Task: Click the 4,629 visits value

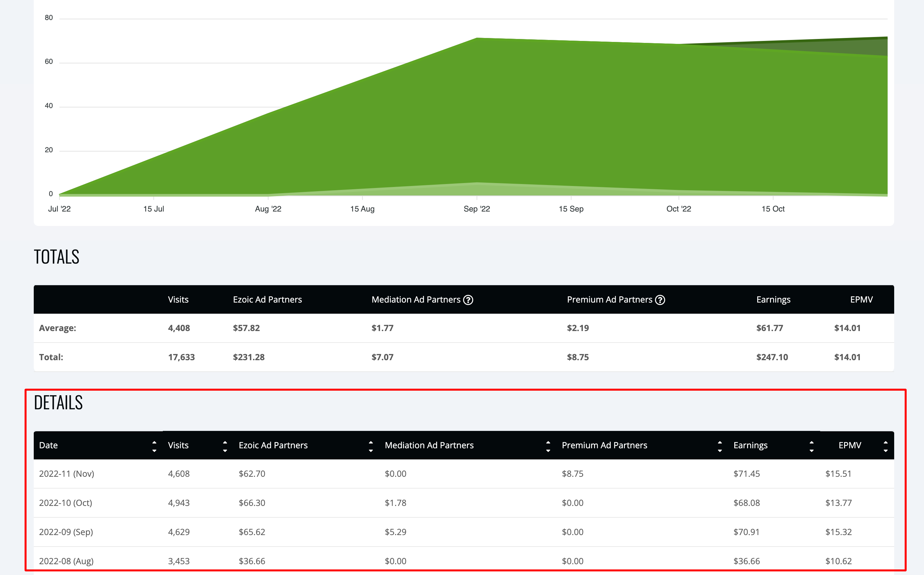Action: click(x=179, y=532)
